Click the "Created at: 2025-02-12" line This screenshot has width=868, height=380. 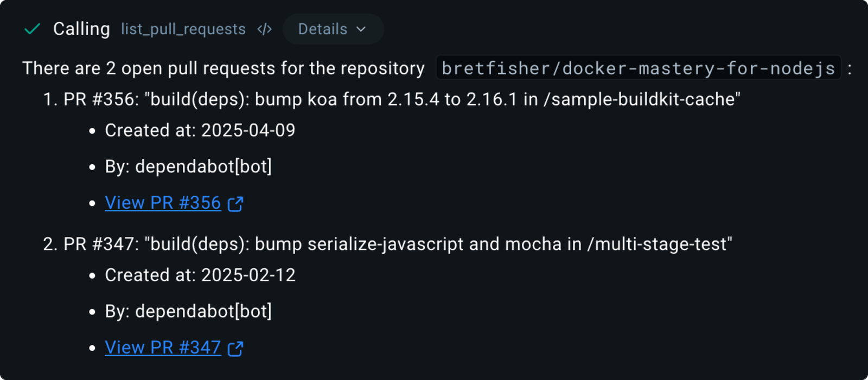[x=200, y=275]
